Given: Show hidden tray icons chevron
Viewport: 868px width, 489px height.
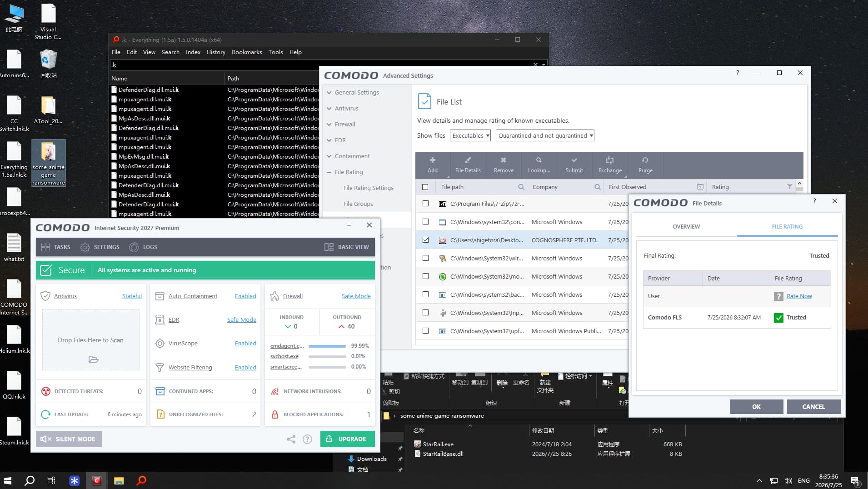Looking at the screenshot, I should point(759,481).
